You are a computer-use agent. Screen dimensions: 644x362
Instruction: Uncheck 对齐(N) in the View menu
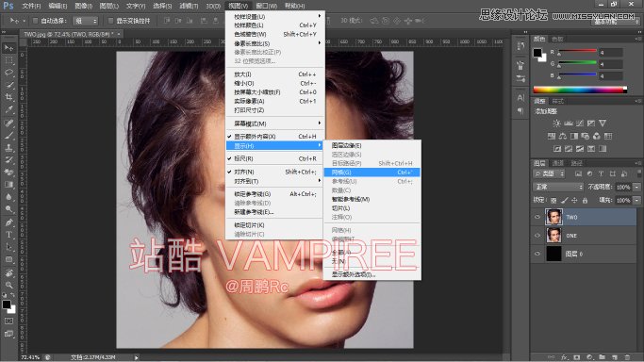[x=274, y=172]
